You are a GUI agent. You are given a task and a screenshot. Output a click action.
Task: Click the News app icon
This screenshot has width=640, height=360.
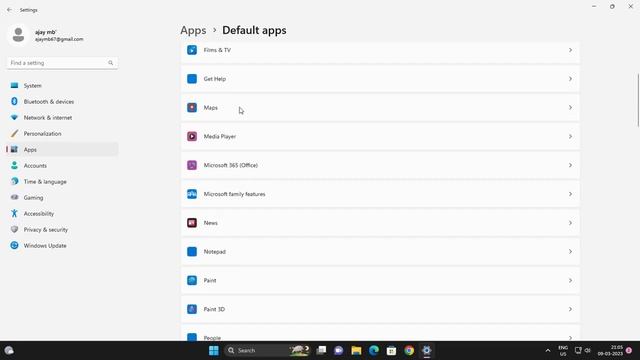pyautogui.click(x=192, y=223)
